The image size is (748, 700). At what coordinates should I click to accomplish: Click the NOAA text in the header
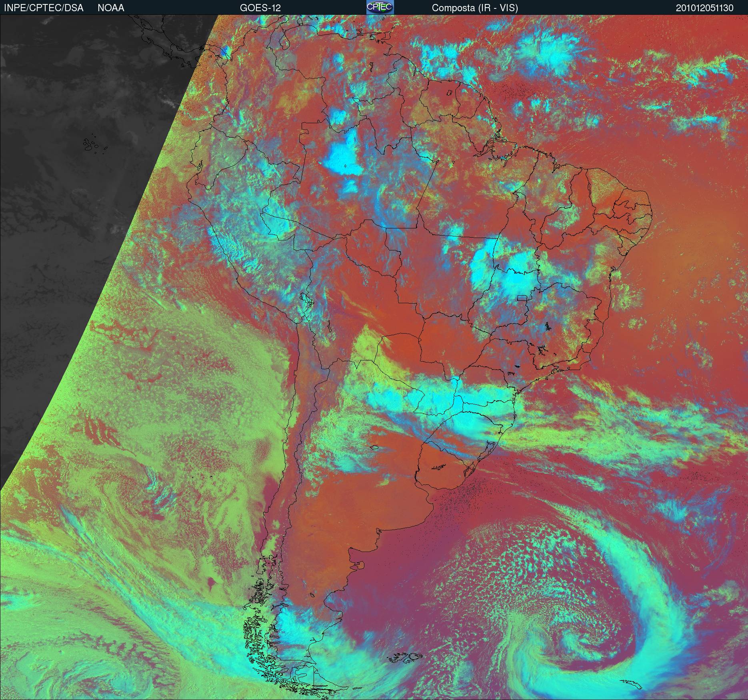pos(111,8)
